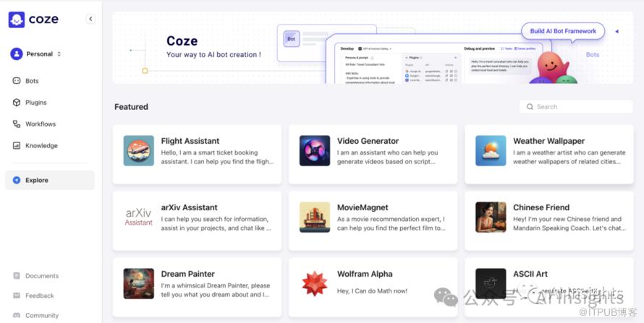Open the Plugins cube icon
Screen dimensions: 644x323
point(17,103)
